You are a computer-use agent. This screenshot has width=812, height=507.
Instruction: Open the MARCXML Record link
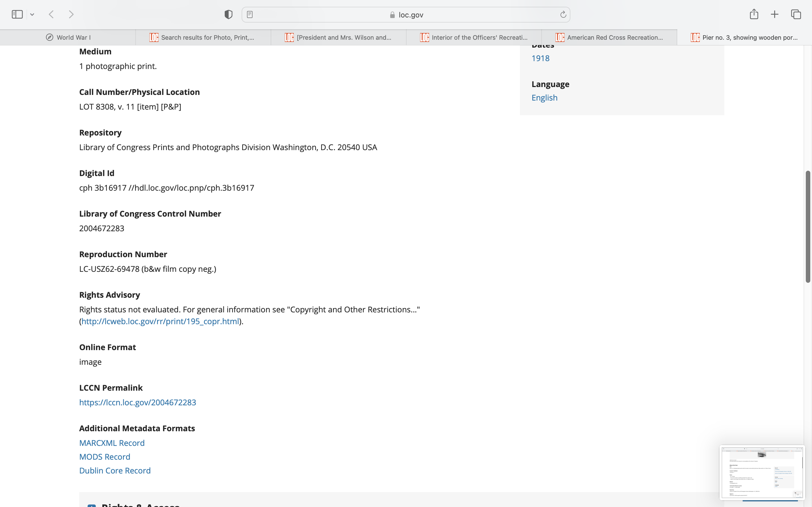pos(112,443)
